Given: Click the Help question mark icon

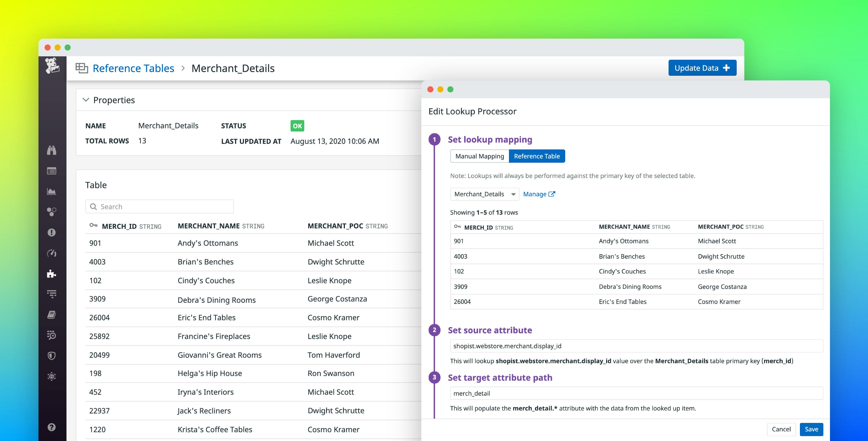Looking at the screenshot, I should point(52,427).
